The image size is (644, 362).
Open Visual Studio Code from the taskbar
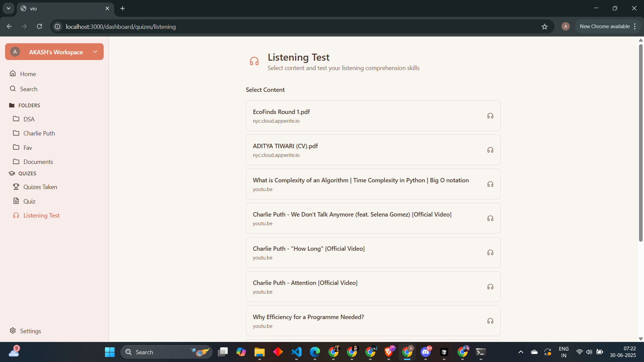tap(297, 352)
